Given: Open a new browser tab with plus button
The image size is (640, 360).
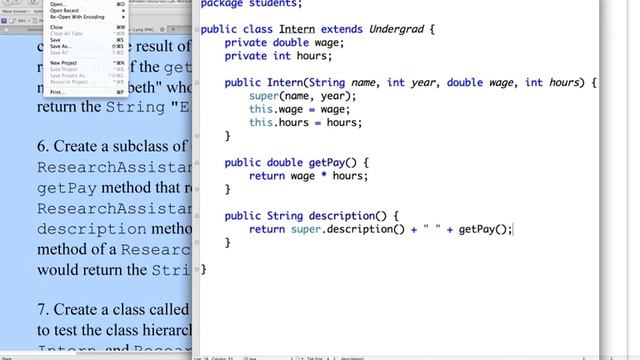Looking at the screenshot, I should pos(173,29).
